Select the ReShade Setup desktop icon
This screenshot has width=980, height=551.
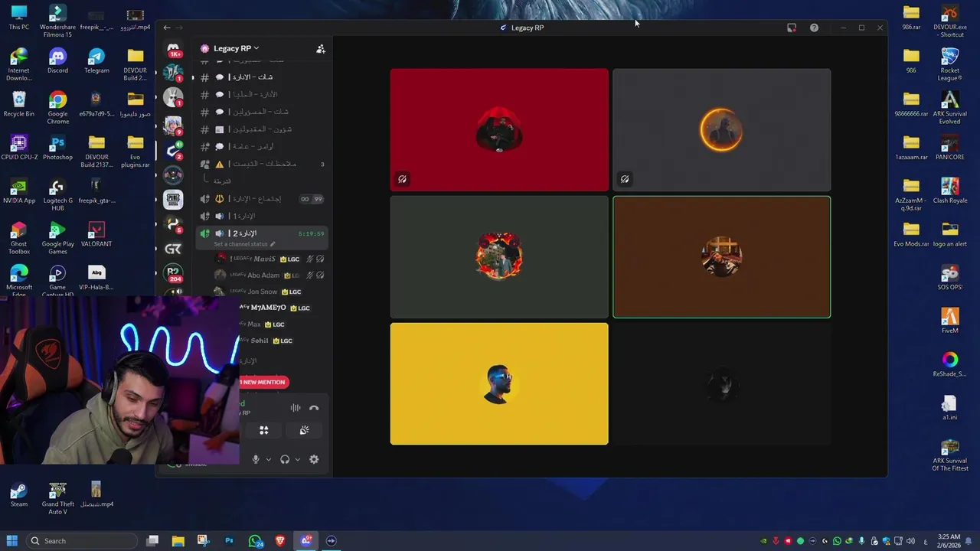coord(950,364)
